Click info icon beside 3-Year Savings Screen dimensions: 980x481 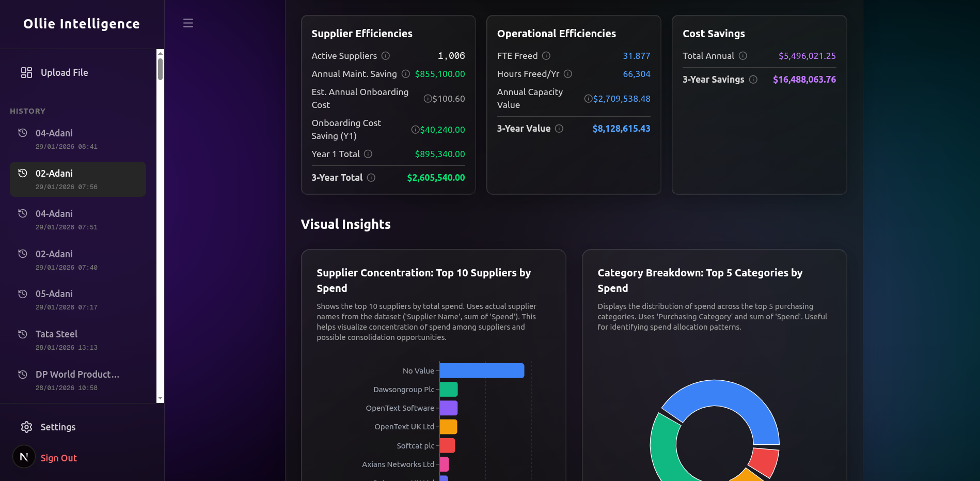(x=753, y=80)
